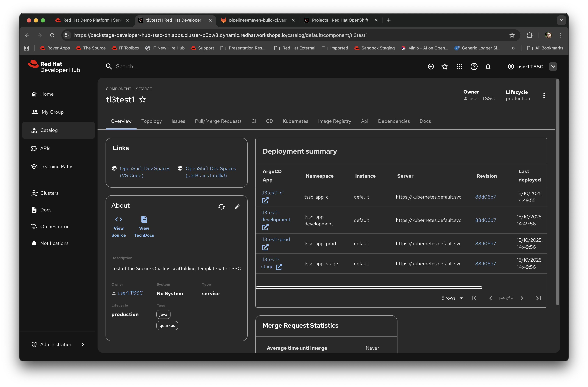The height and width of the screenshot is (387, 588).
Task: Open the Help question mark icon
Action: point(474,66)
